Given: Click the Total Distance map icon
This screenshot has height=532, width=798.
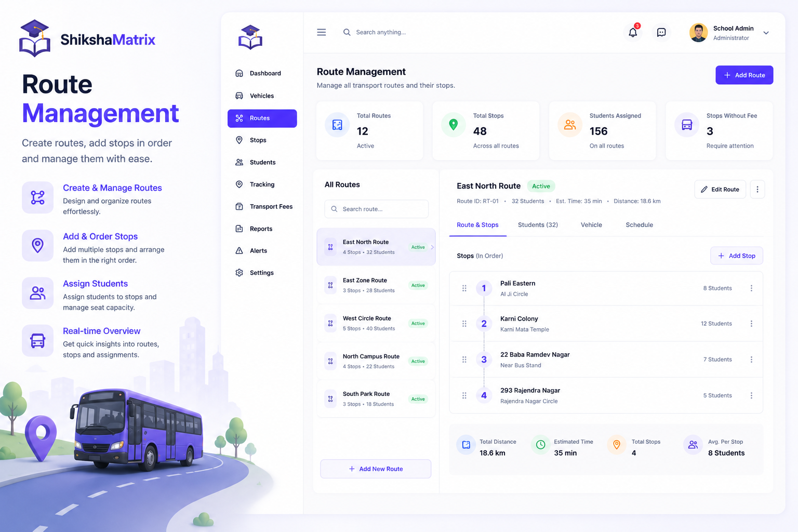Looking at the screenshot, I should click(466, 445).
